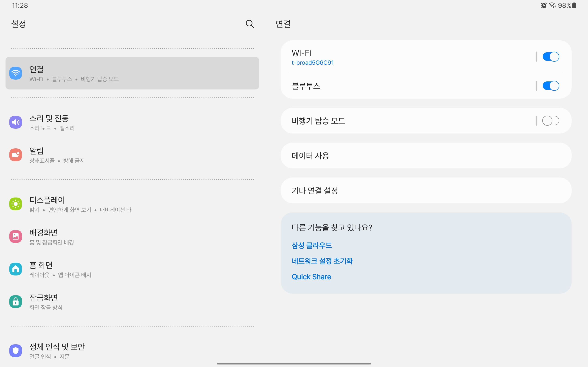Tap the biometrics shield icon
This screenshot has width=588, height=367.
16,350
